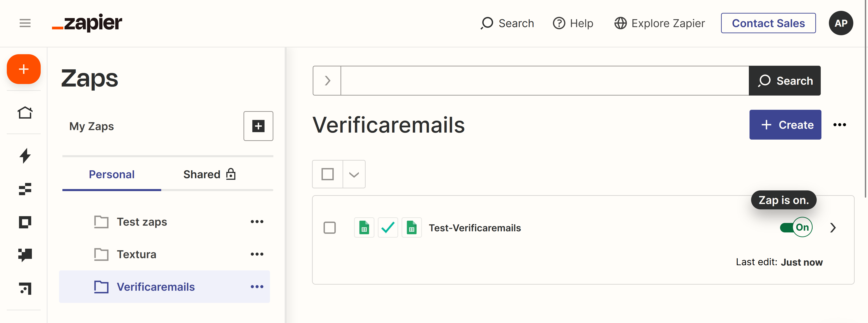Viewport: 868px width, 323px height.
Task: Open Help menu in top navigation
Action: click(x=573, y=23)
